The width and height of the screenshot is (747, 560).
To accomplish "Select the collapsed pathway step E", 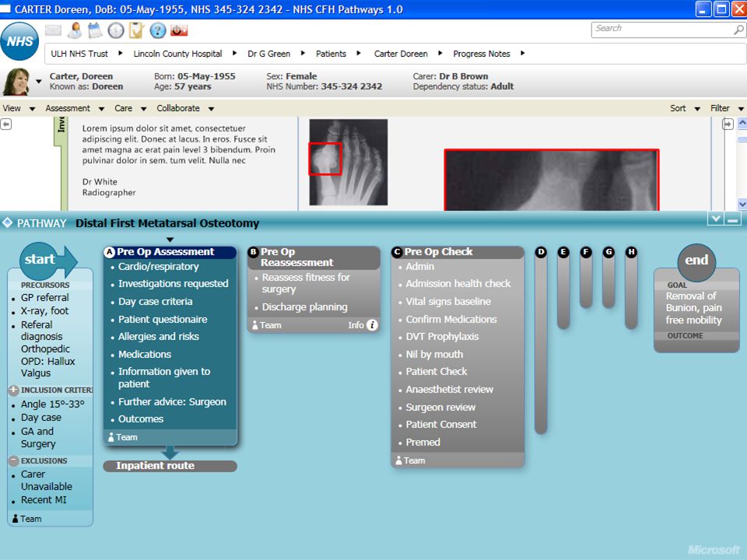I will [563, 288].
